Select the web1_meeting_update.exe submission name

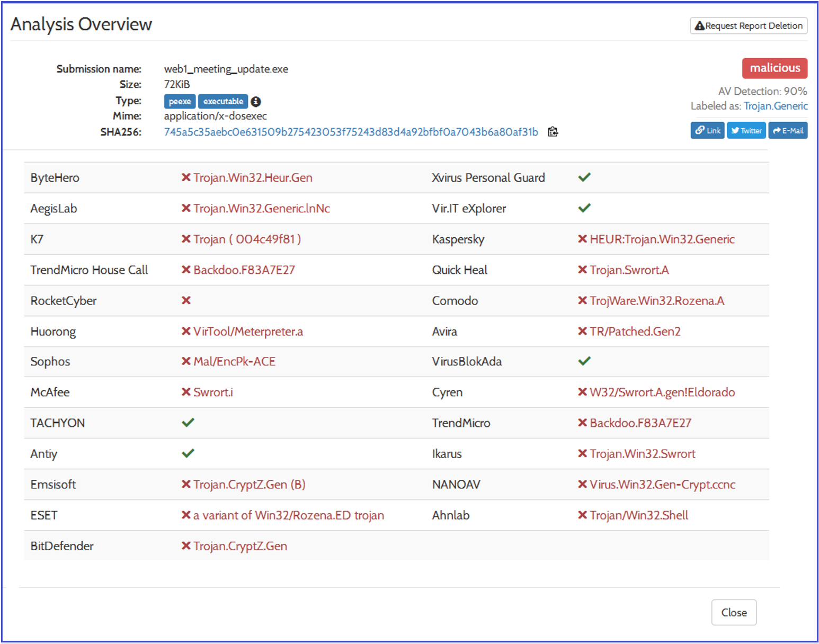(x=226, y=69)
